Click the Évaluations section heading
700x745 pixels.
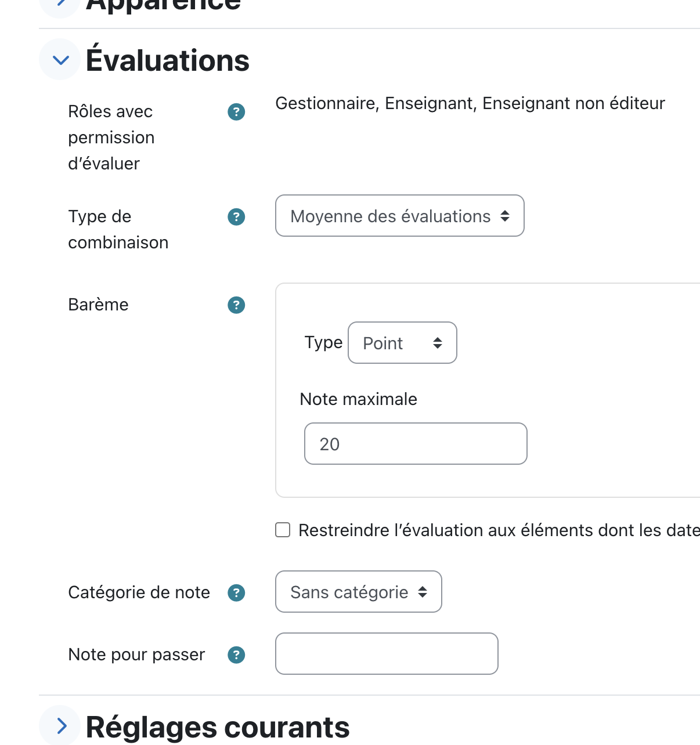click(x=168, y=60)
